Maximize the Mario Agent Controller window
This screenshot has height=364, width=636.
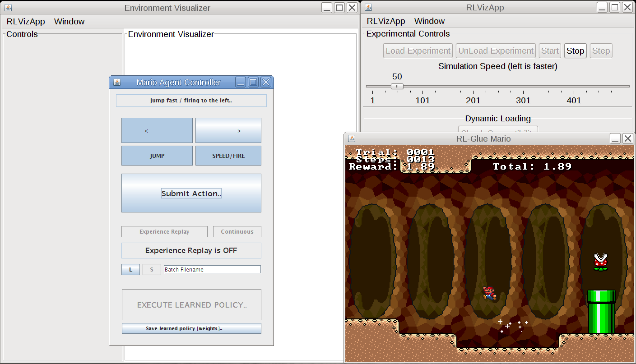[x=253, y=82]
